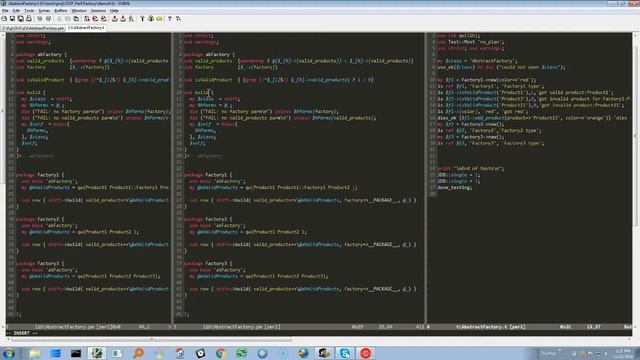Click the '-- INSERT --' mode indicator
Image resolution: width=640 pixels, height=360 pixels.
click(22, 333)
